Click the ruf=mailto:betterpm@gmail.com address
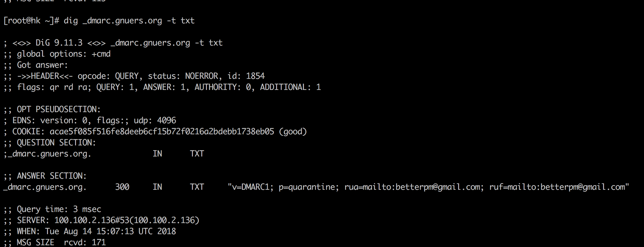 point(557,187)
